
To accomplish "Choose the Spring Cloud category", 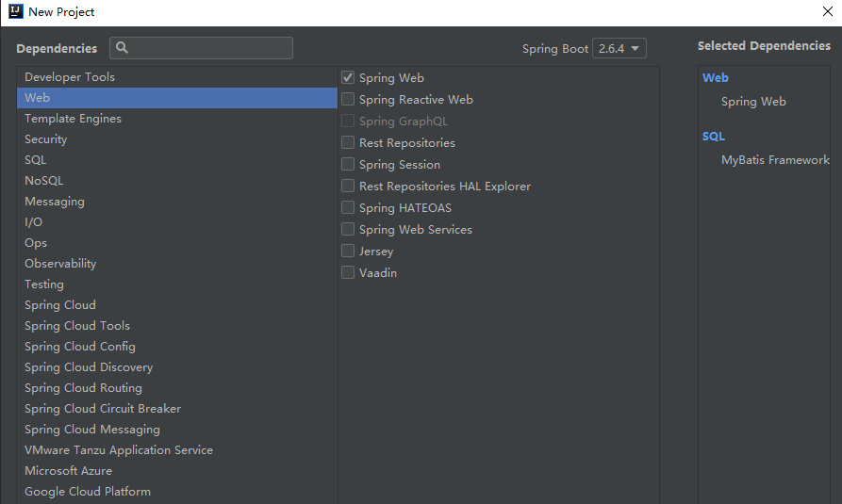I will click(177, 305).
